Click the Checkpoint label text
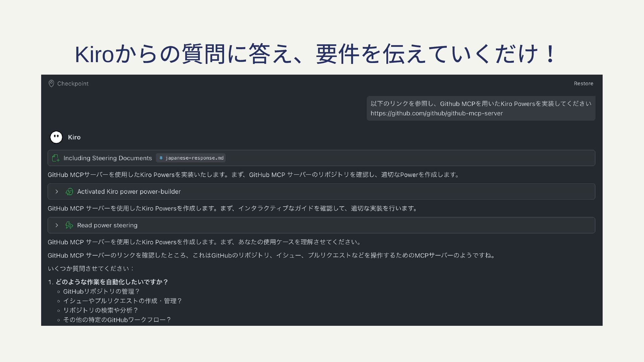This screenshot has width=644, height=362. click(x=73, y=83)
